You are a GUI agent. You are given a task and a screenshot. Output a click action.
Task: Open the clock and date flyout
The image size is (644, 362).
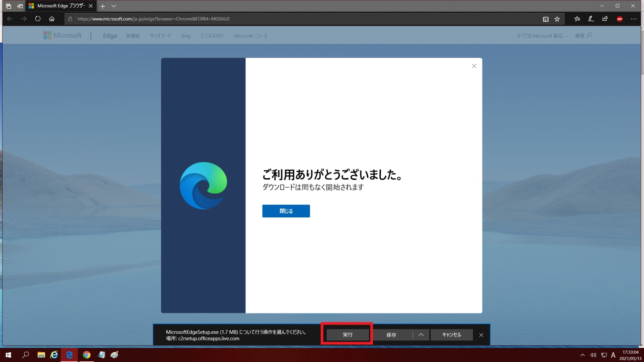[631, 355]
